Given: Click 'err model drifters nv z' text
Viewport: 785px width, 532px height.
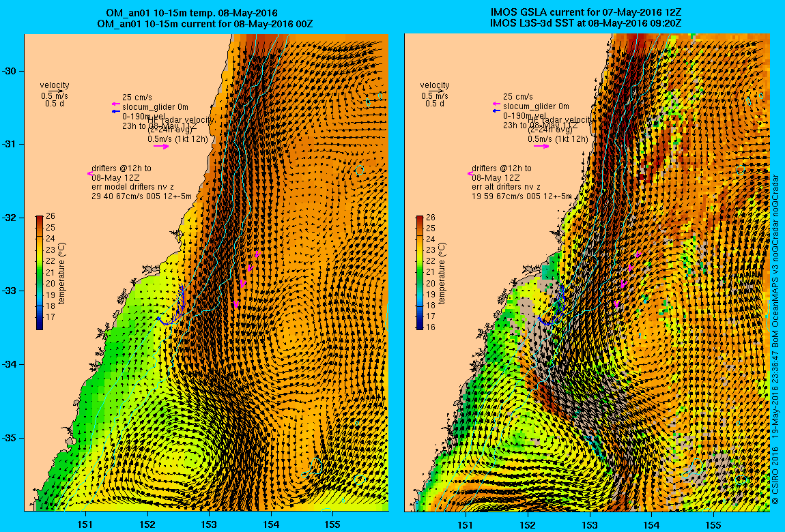Looking at the screenshot, I should click(132, 187).
